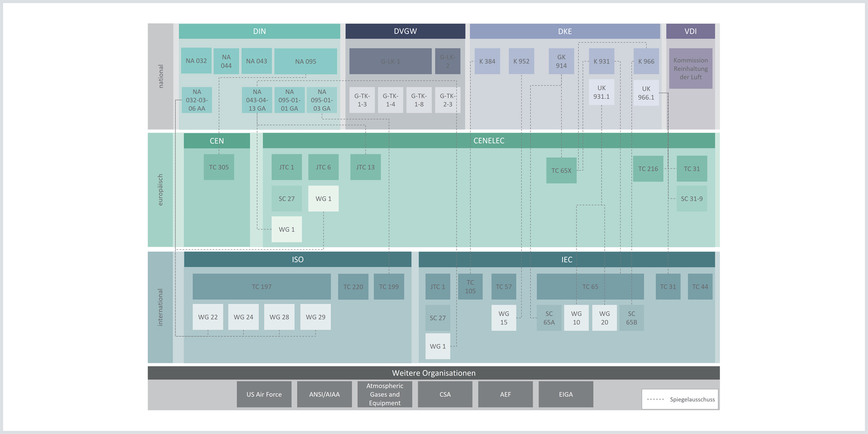Click the NA 032-03-06 AA box
The image size is (868, 434).
click(197, 100)
